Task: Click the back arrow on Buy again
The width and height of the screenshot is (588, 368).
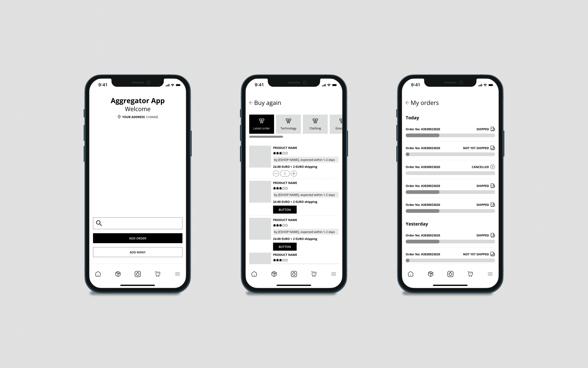Action: point(250,103)
